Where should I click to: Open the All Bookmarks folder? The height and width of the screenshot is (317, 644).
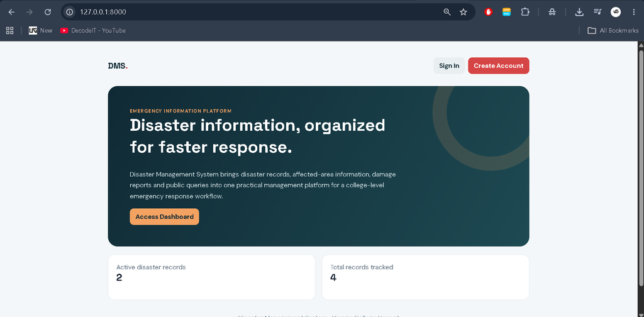tap(613, 30)
